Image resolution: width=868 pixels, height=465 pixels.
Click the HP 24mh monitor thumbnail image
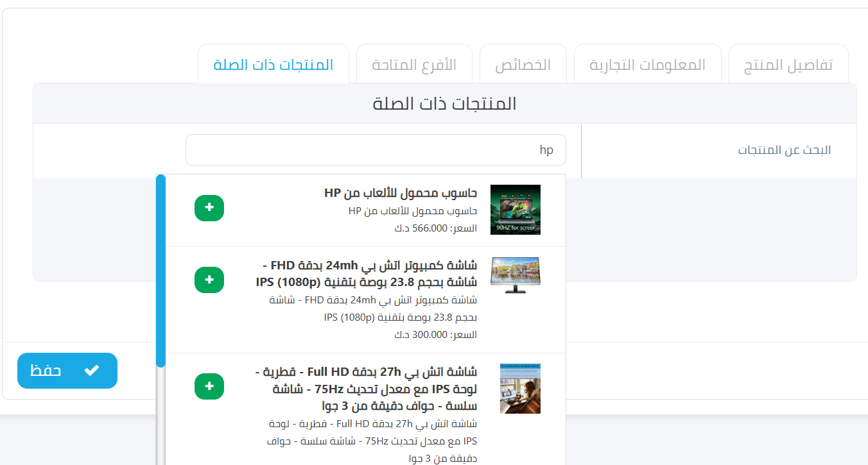click(x=516, y=275)
